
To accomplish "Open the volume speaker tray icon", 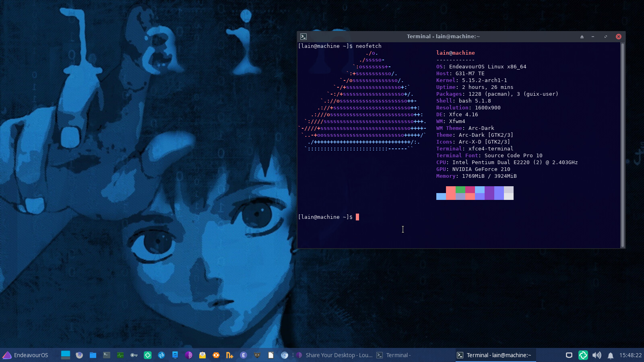I will point(597,355).
